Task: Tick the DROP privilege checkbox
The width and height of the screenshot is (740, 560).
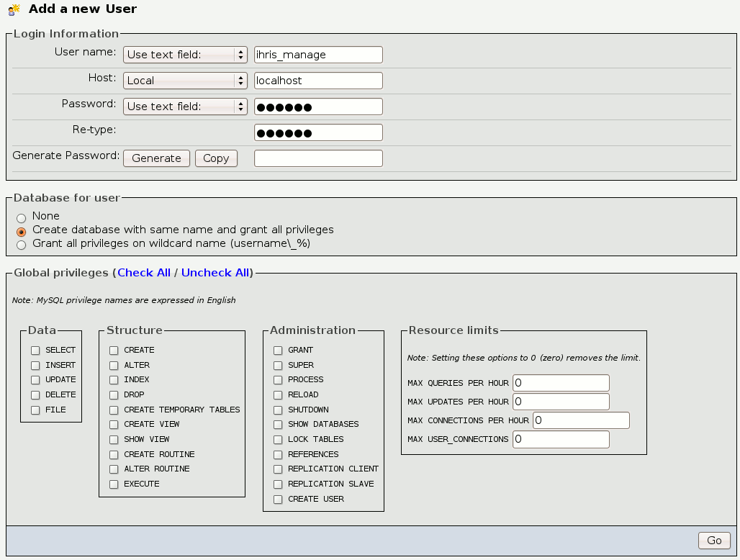Action: (114, 395)
